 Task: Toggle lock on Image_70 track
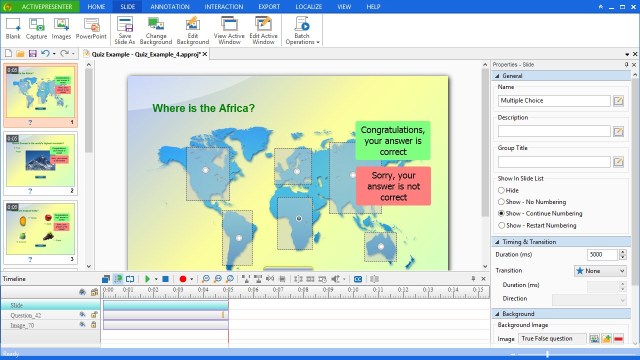pyautogui.click(x=94, y=325)
